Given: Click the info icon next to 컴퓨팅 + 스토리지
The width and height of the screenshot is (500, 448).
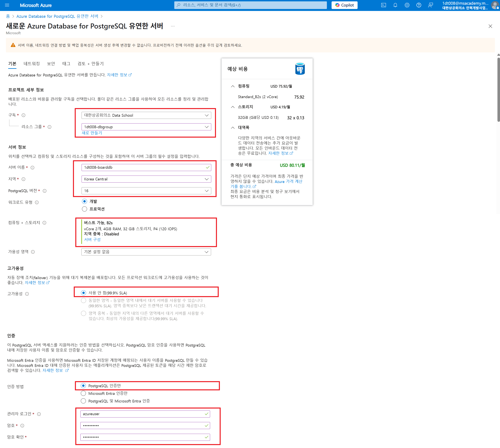Looking at the screenshot, I should coord(44,223).
